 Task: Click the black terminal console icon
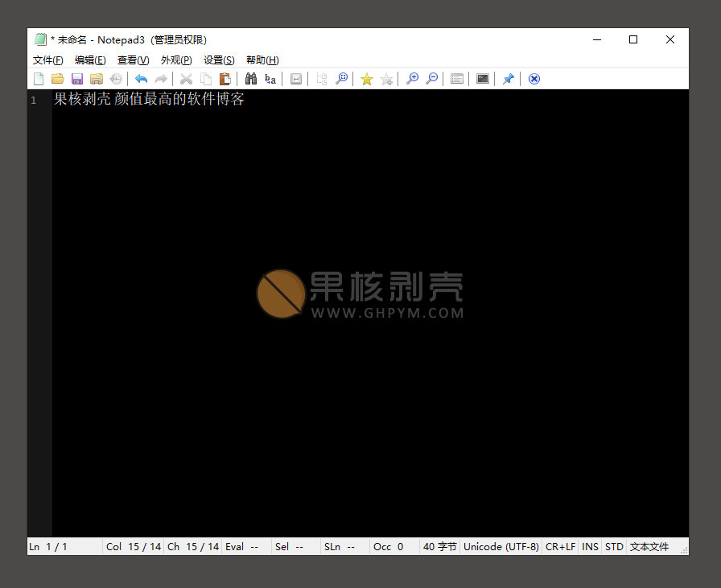point(482,79)
